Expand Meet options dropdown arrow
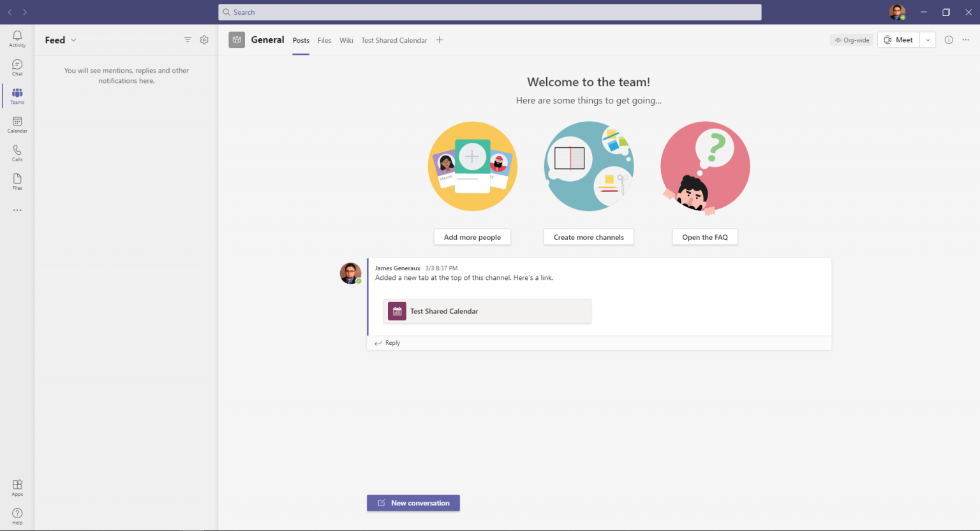The height and width of the screenshot is (531, 980). pos(928,40)
